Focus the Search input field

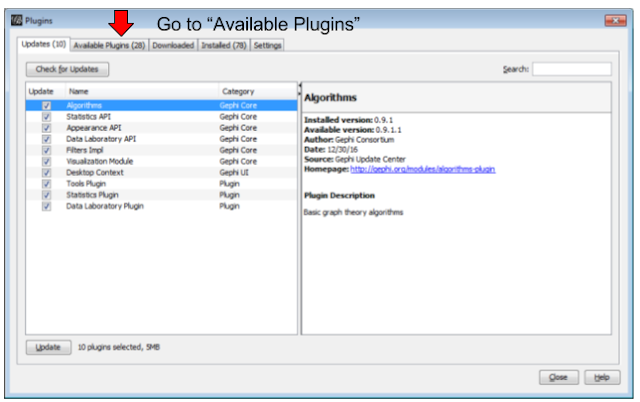(x=572, y=69)
